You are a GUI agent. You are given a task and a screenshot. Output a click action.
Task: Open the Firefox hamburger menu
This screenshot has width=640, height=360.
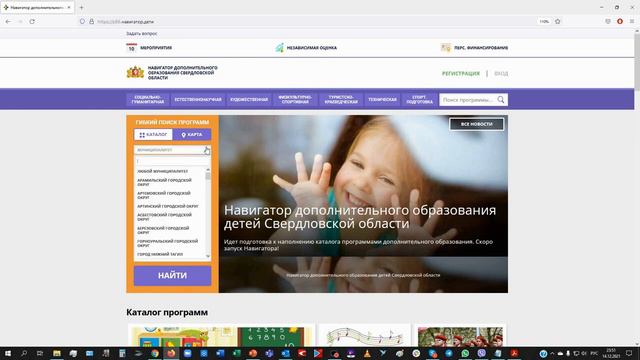(632, 22)
